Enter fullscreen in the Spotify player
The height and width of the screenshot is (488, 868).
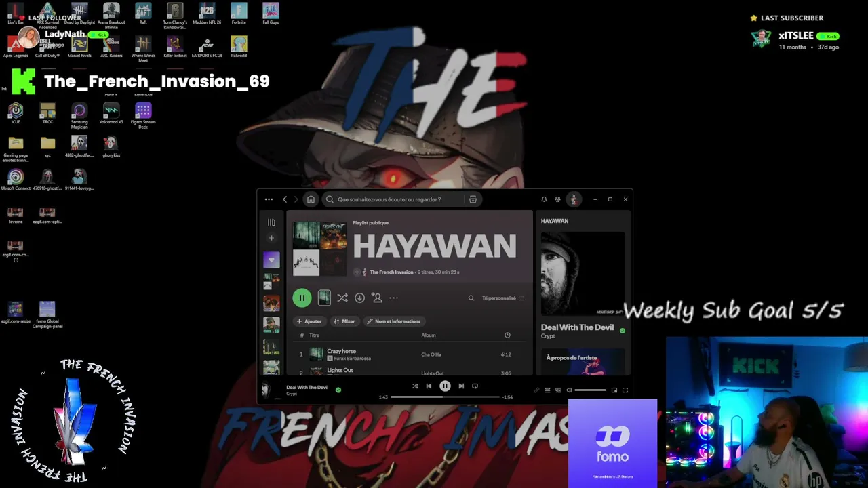[x=625, y=390]
